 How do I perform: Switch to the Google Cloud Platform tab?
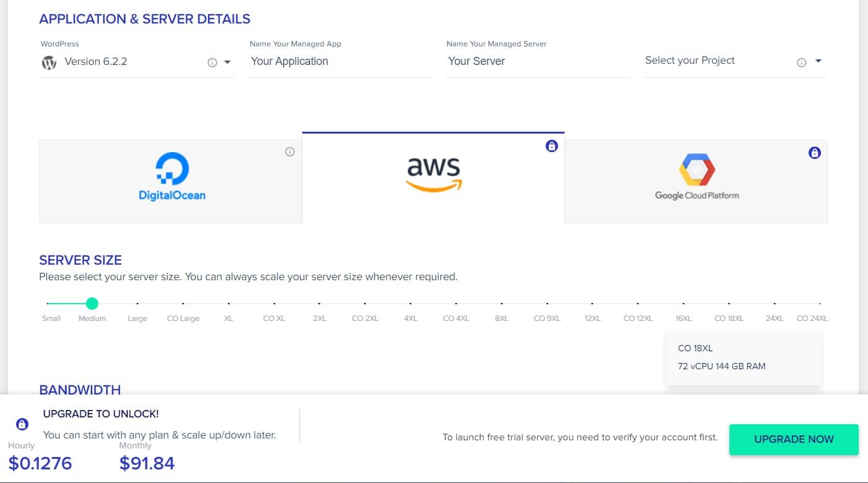click(696, 181)
